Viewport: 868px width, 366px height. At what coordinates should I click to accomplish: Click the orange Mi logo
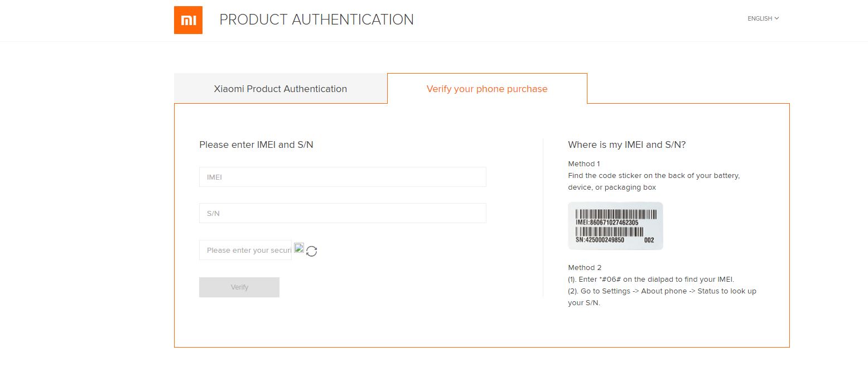(x=188, y=20)
